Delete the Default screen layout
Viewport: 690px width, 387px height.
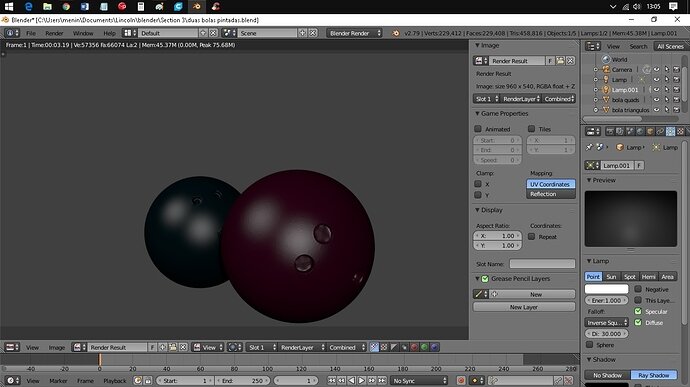pyautogui.click(x=213, y=33)
